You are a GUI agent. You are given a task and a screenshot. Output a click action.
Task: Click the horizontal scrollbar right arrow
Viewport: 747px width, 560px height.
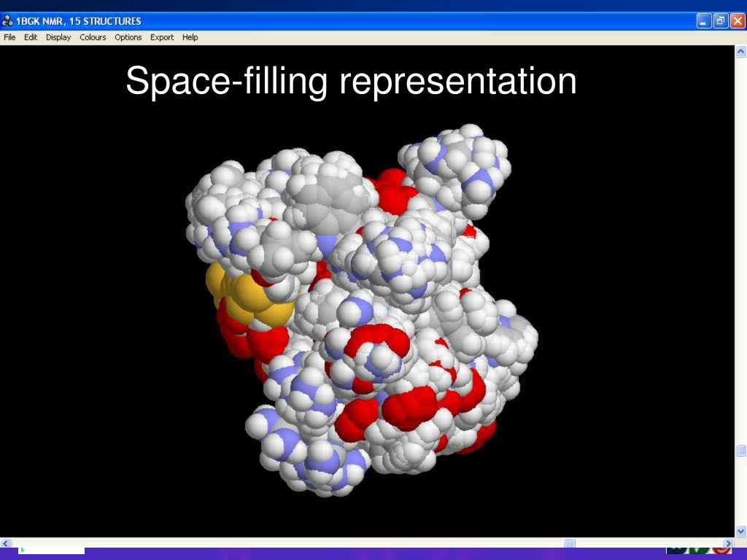(728, 542)
